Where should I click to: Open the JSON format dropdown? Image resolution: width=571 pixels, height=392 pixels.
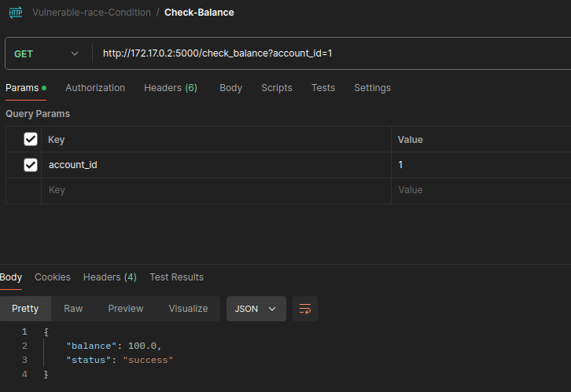[256, 309]
